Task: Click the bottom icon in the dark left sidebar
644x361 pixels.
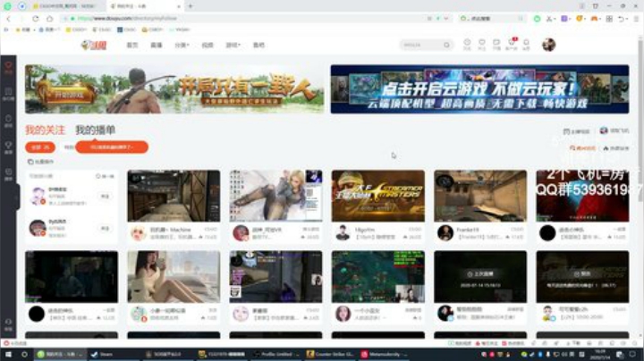Action: coord(8,324)
